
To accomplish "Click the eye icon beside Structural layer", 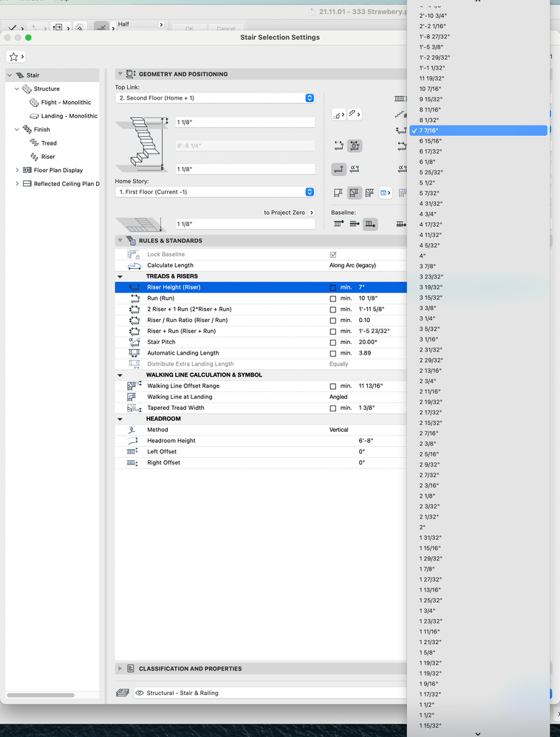I will point(139,693).
